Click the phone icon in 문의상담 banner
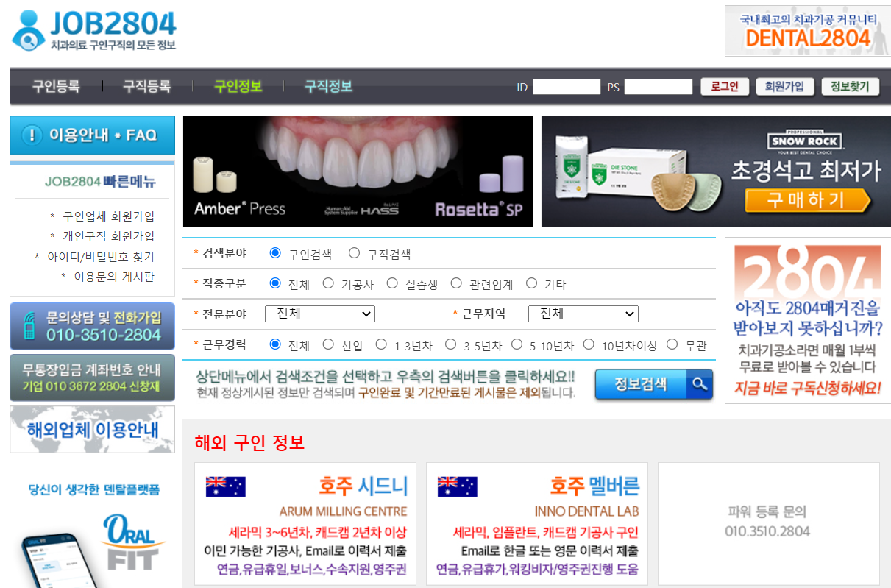Viewport: 891px width, 588px height. (29, 325)
